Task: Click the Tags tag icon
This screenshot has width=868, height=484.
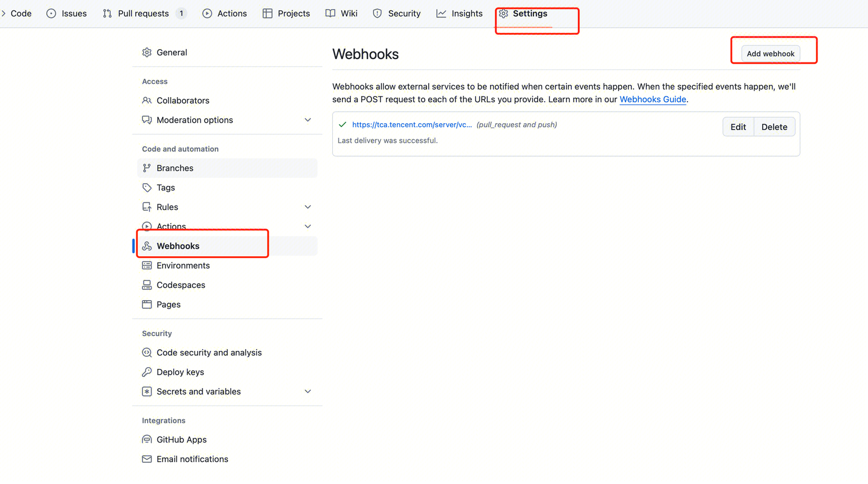Action: [147, 187]
